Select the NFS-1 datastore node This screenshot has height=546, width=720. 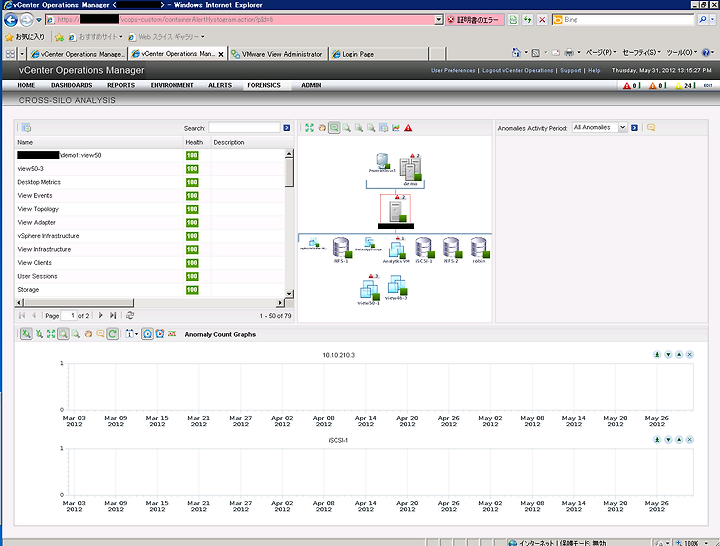341,250
